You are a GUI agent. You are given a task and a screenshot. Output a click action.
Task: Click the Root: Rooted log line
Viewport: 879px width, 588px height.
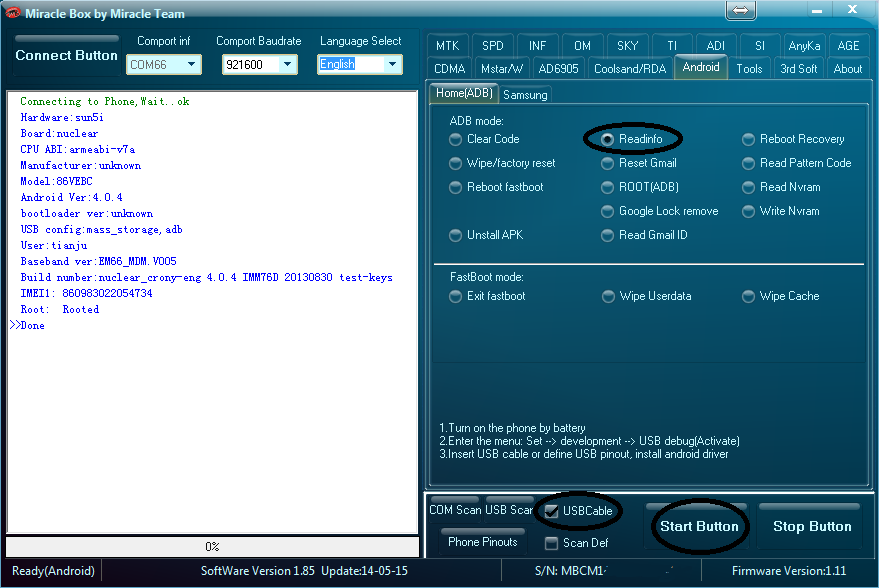pos(59,309)
